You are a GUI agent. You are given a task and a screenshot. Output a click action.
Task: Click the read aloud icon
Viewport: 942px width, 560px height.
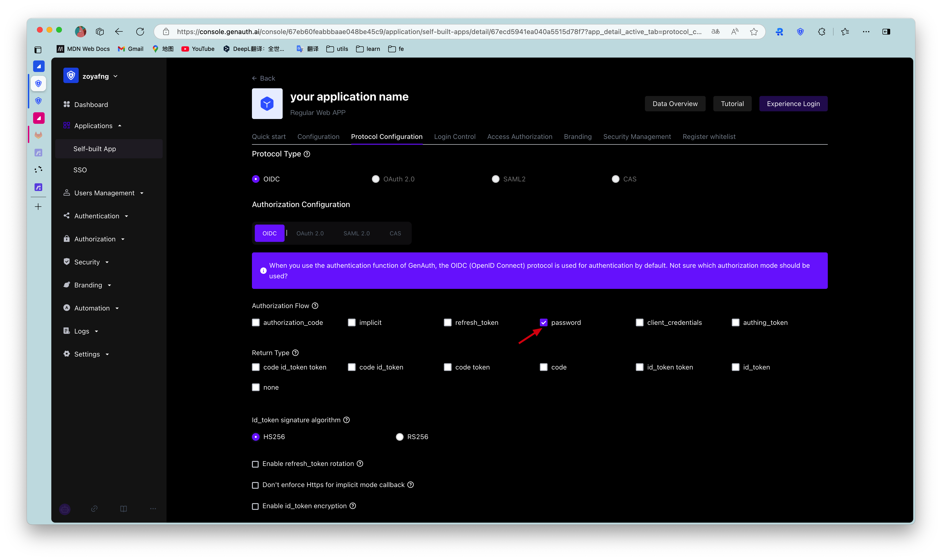pos(734,32)
